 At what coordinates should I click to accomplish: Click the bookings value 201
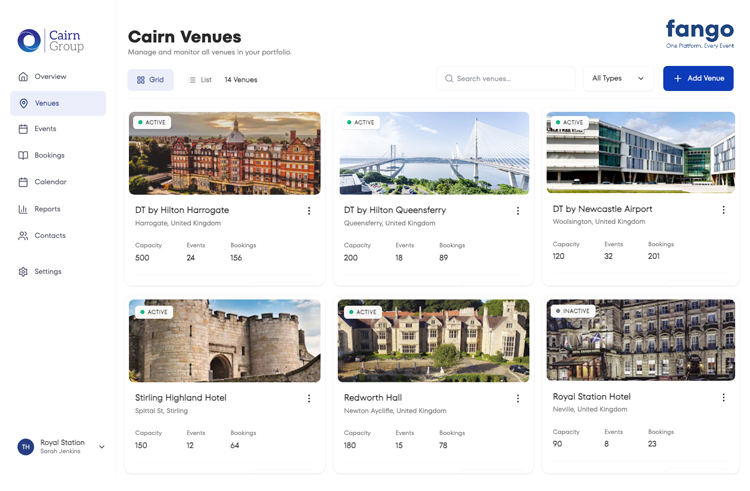654,256
